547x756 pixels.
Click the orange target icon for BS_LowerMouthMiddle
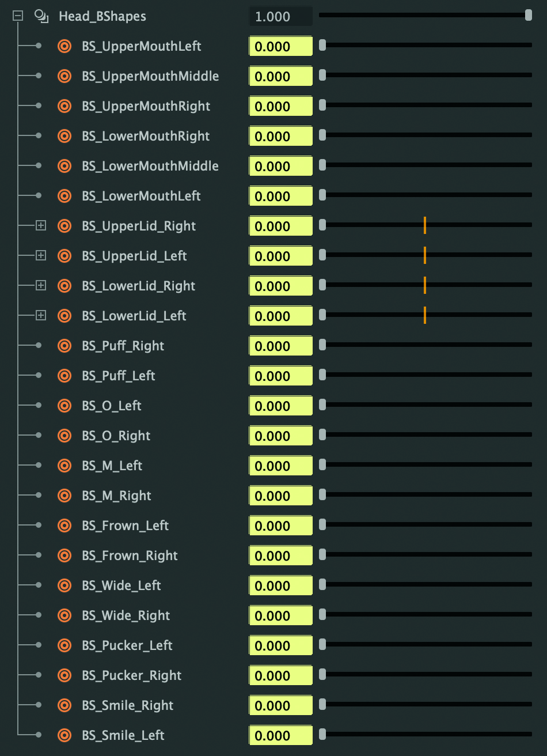tap(64, 166)
